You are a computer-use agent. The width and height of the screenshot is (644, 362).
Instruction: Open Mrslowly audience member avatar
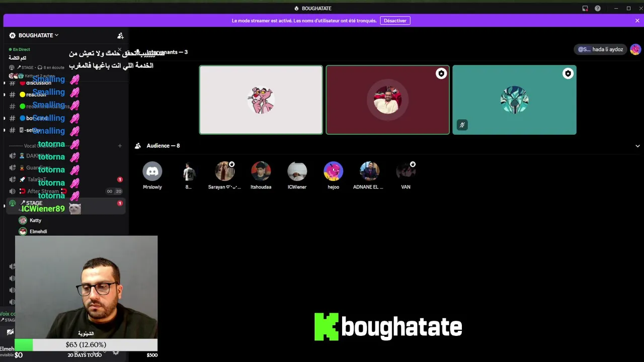pyautogui.click(x=152, y=171)
